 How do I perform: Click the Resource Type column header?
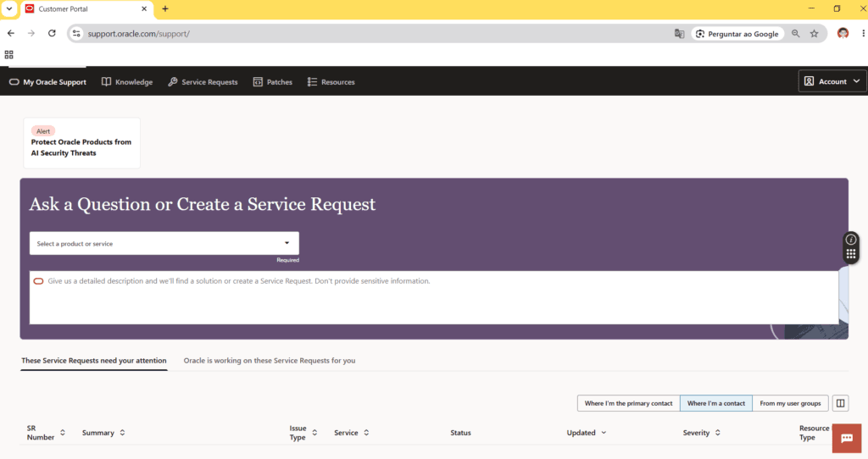point(814,433)
